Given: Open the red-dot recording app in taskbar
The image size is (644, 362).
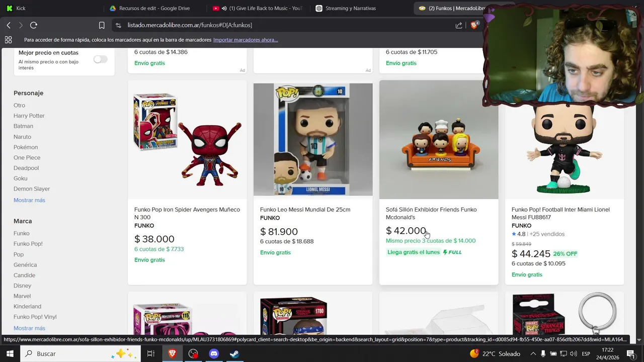Looking at the screenshot, I should (x=193, y=353).
